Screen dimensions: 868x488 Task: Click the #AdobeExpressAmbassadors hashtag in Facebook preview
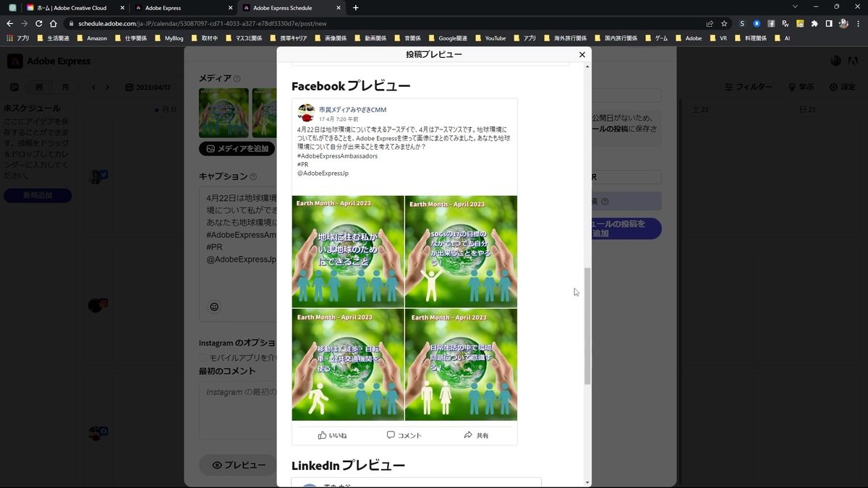click(337, 155)
